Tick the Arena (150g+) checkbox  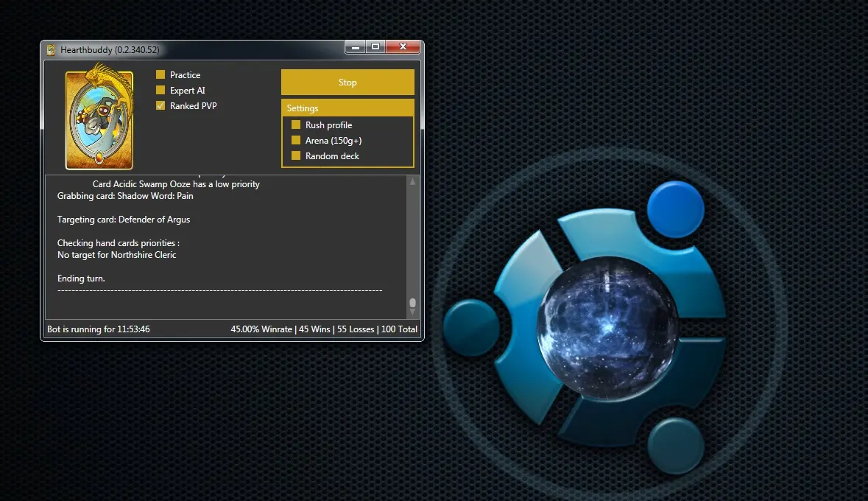pos(296,140)
